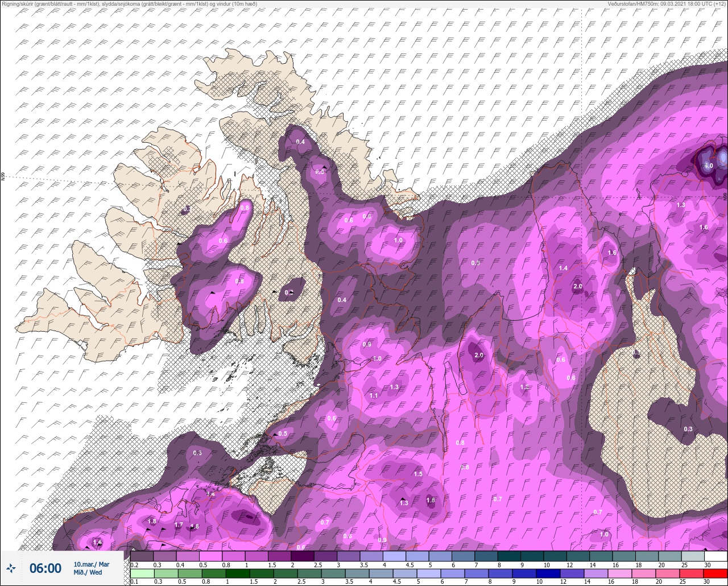Click the snow legend swatch starting at 0.2

[x=142, y=556]
